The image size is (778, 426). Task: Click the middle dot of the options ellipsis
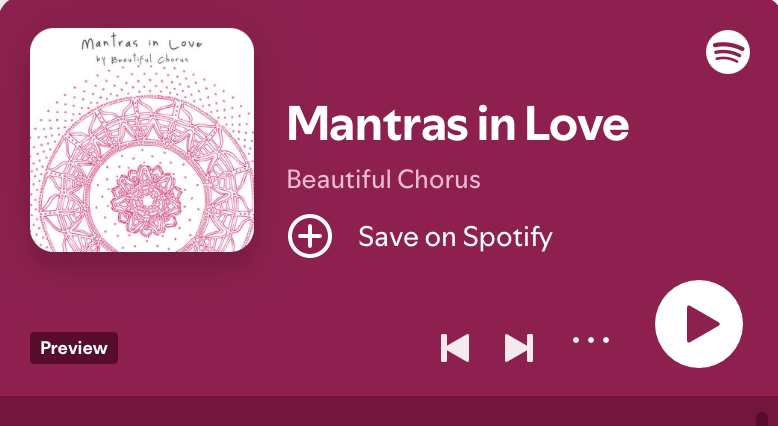[590, 340]
